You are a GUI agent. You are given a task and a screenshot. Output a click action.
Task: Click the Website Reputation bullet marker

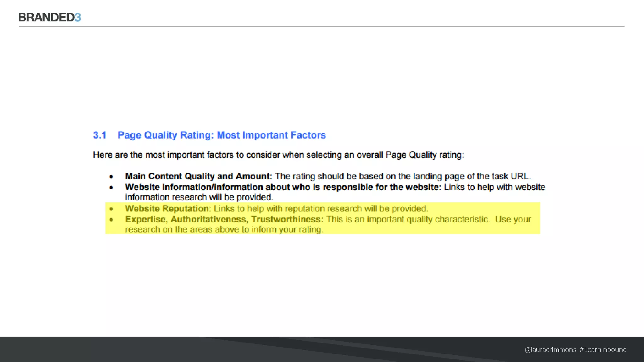(x=111, y=209)
